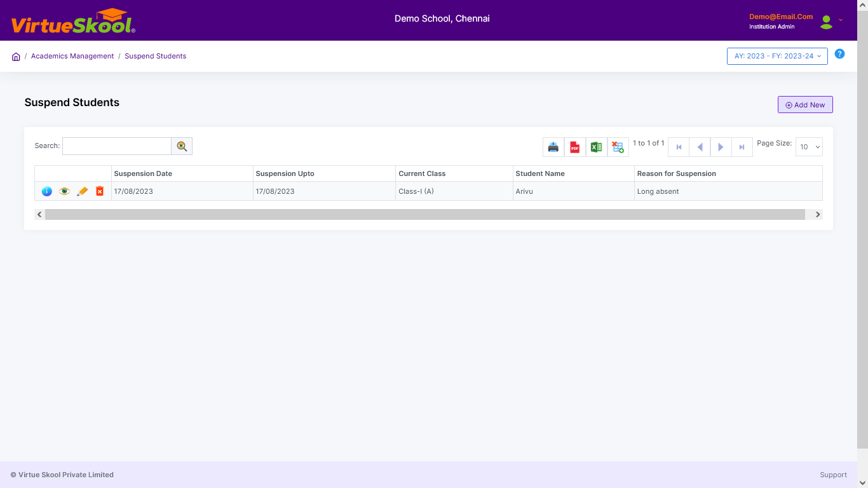The height and width of the screenshot is (488, 868).
Task: Sort by Student Name column header
Action: (x=574, y=173)
